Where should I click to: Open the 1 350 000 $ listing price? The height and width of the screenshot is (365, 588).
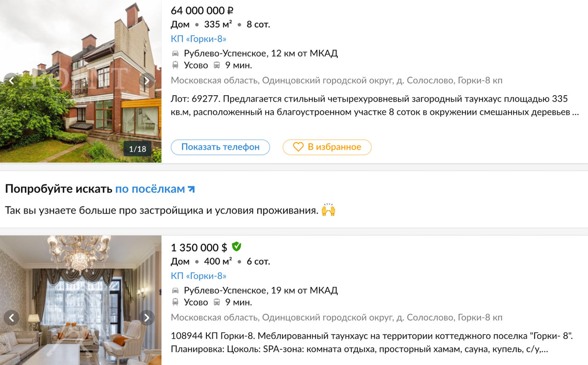click(x=199, y=248)
